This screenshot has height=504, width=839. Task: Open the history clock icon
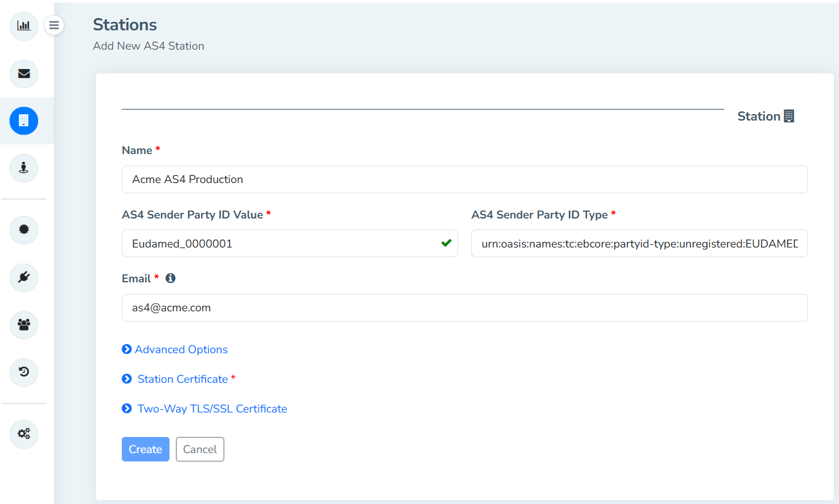point(24,372)
